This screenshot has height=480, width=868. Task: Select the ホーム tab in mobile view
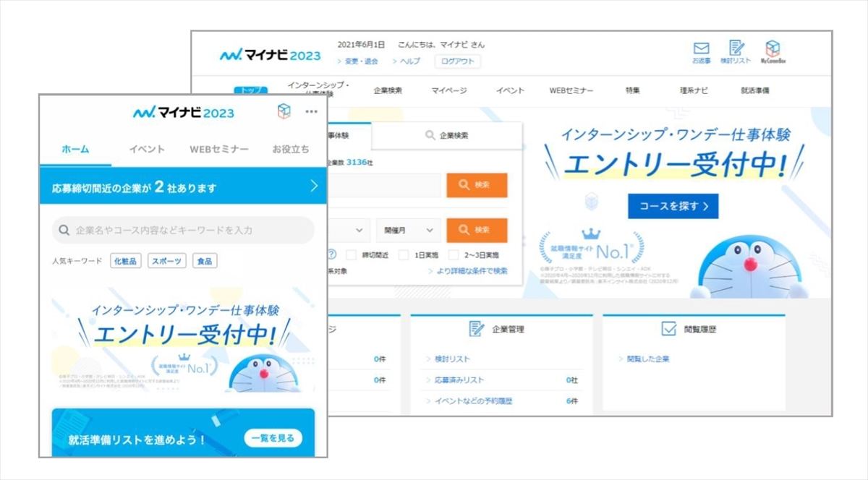click(x=75, y=150)
